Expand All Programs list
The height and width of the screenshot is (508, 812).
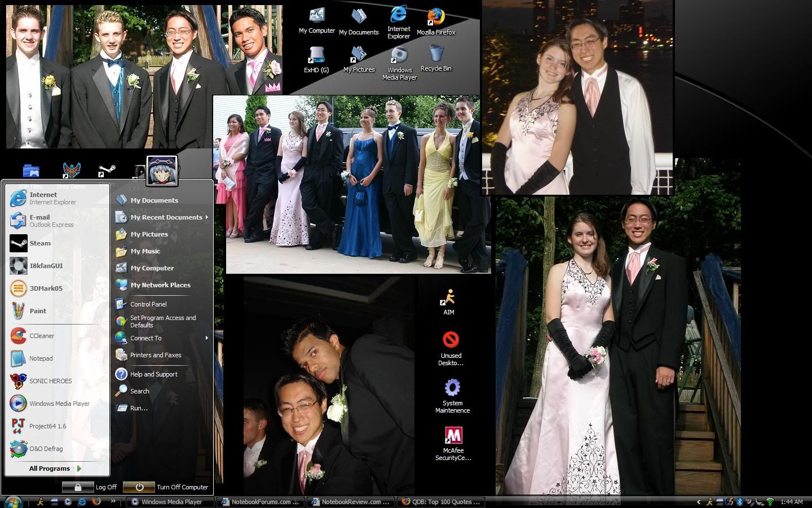pyautogui.click(x=56, y=468)
